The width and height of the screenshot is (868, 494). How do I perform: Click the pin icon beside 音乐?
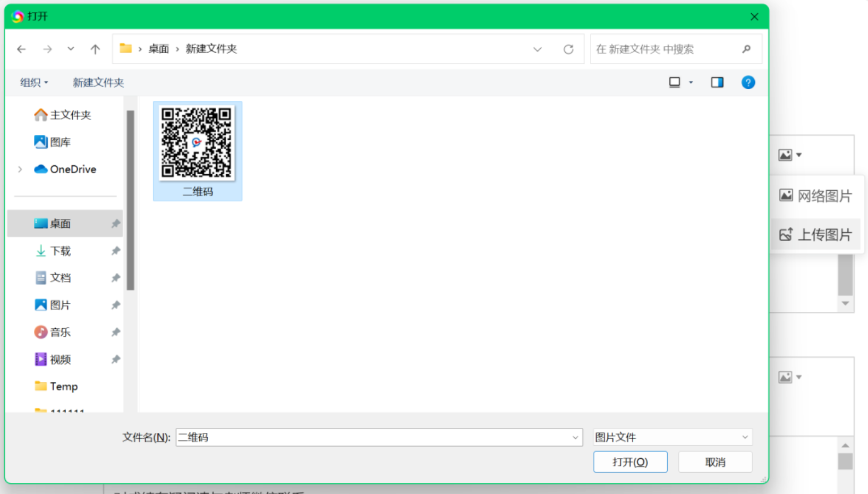click(x=115, y=332)
